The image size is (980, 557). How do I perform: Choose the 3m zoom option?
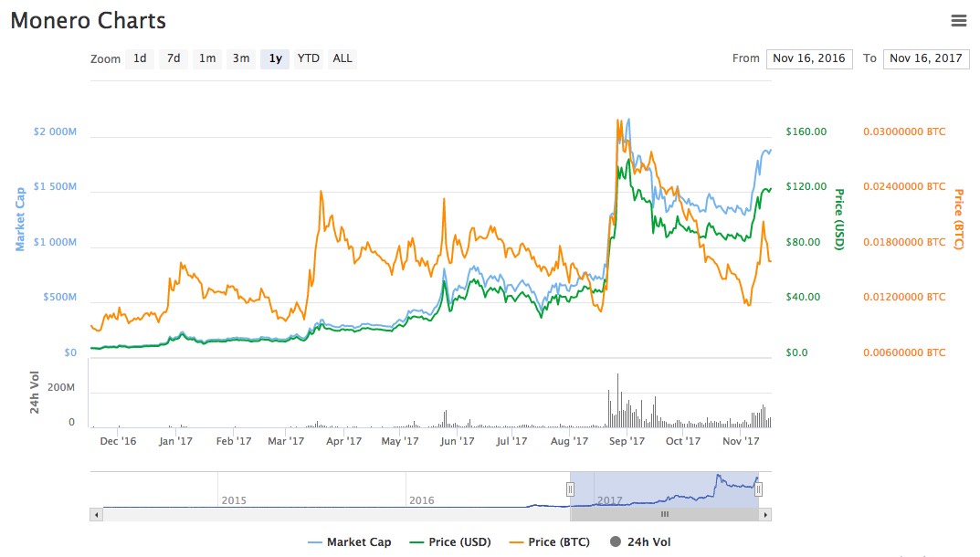(x=241, y=58)
